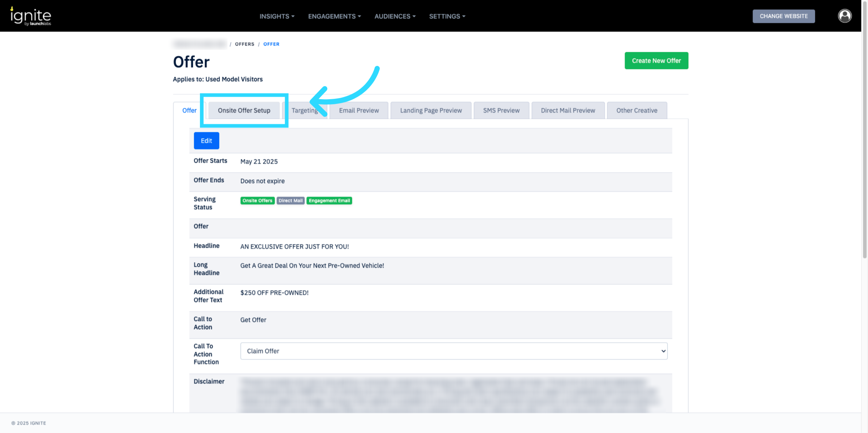868x433 pixels.
Task: Click the Engagement Email status badge
Action: [x=329, y=201]
